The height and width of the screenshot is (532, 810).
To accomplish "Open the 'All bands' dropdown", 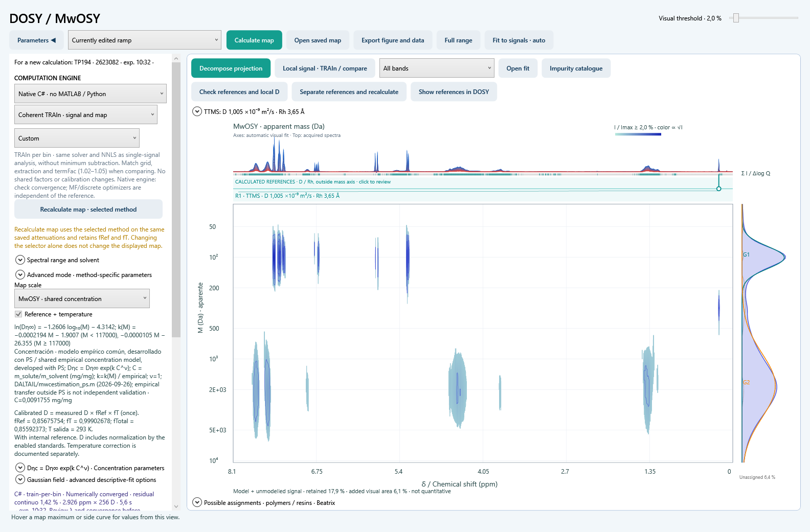I will (x=437, y=68).
